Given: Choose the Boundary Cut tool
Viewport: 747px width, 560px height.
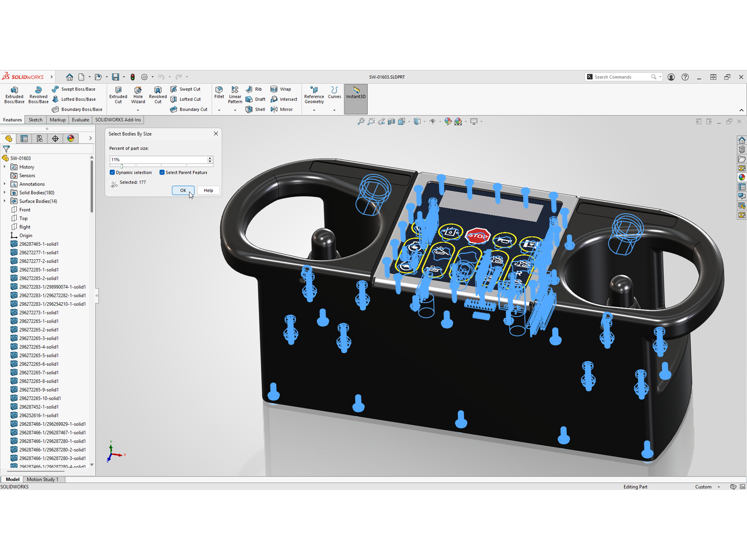Looking at the screenshot, I should [189, 109].
